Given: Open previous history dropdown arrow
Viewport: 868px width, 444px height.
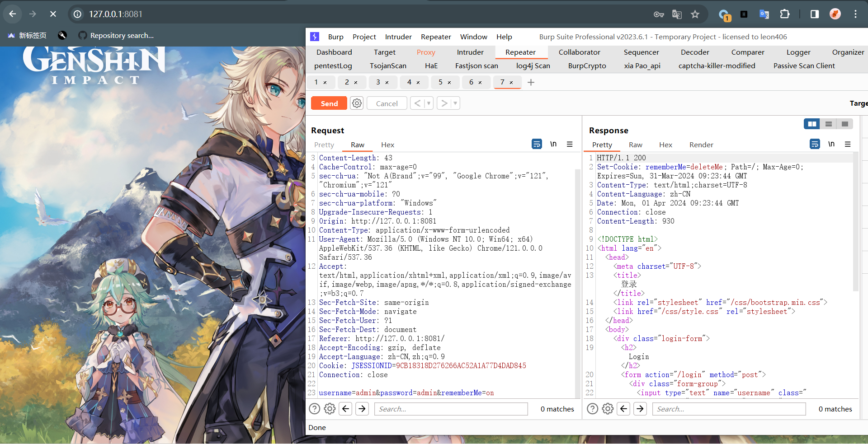Looking at the screenshot, I should tap(429, 103).
